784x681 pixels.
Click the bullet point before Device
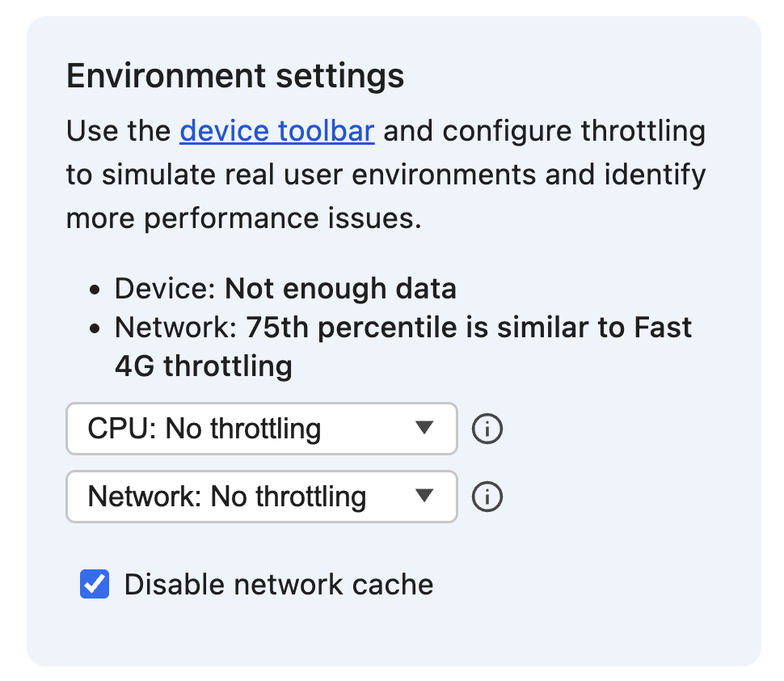click(x=96, y=290)
